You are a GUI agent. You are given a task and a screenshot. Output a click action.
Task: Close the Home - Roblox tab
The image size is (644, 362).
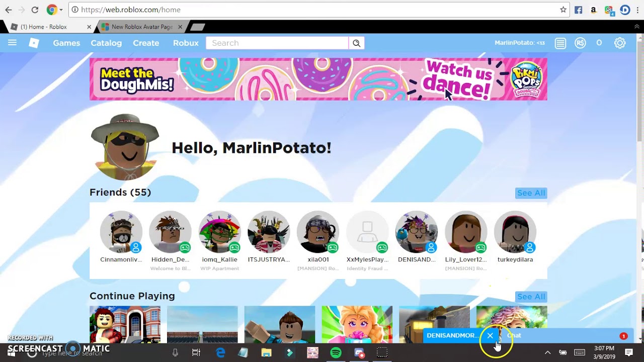tap(89, 27)
